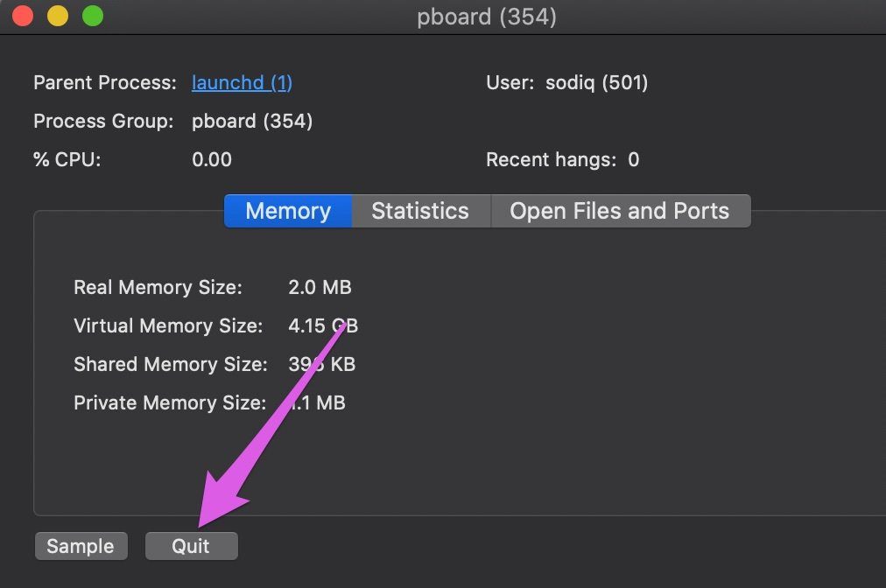Sample the pboard process

81,545
